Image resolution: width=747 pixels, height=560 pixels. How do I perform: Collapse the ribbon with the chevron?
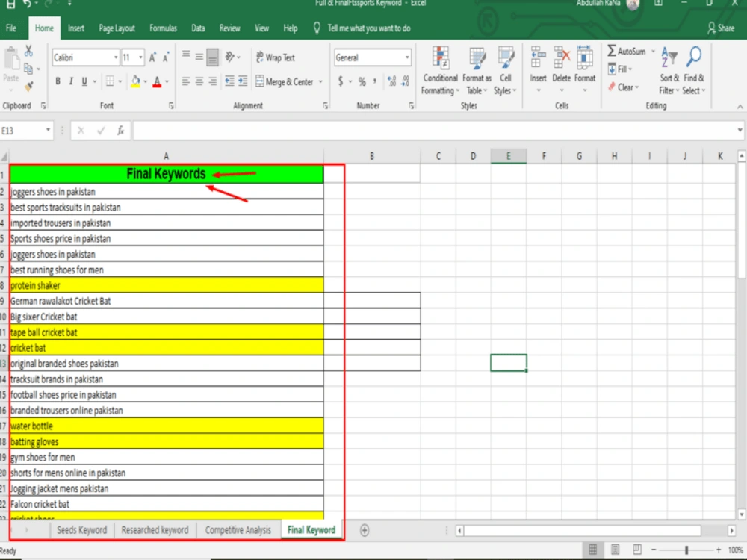[740, 106]
